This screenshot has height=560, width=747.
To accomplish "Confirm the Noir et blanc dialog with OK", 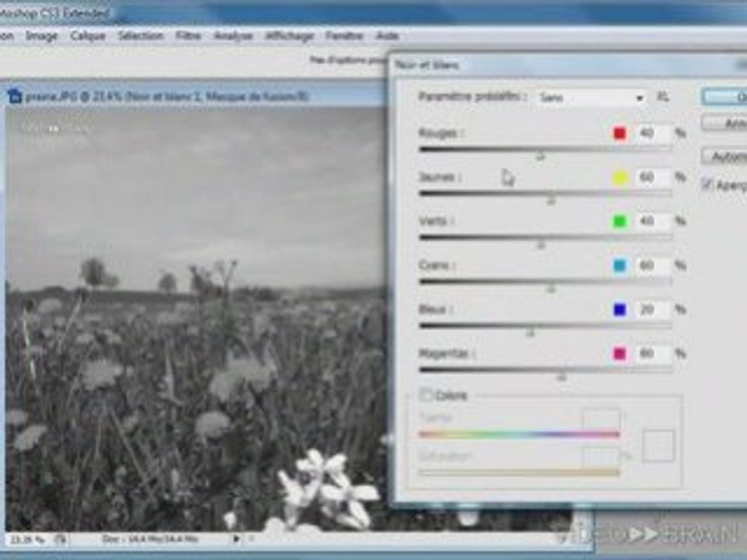I will 724,97.
